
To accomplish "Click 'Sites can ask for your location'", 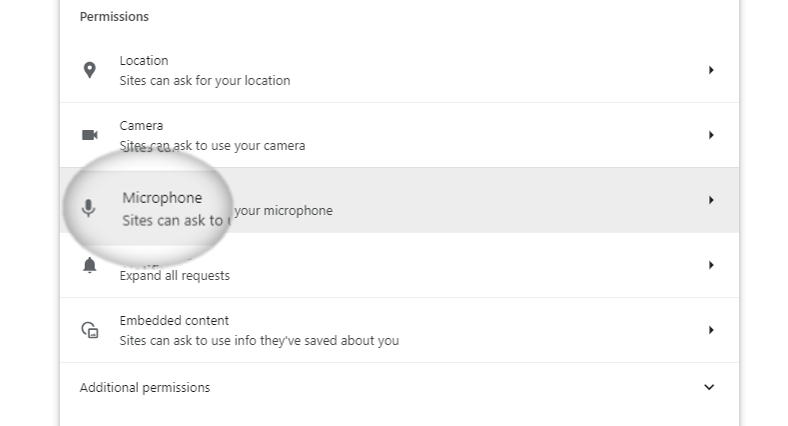I will pos(205,80).
